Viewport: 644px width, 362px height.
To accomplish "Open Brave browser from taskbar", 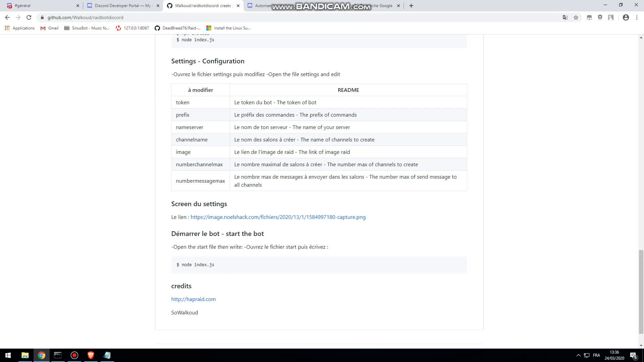I will 91,355.
